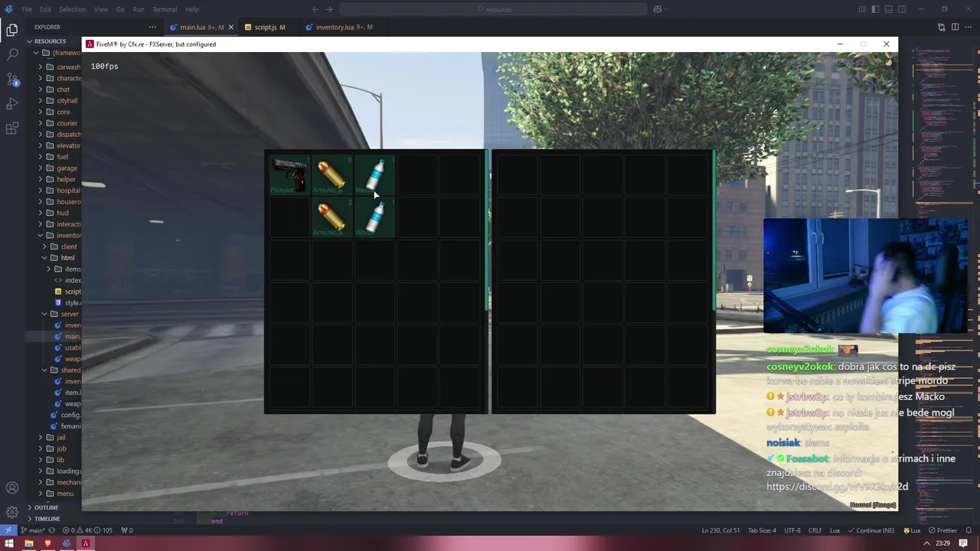This screenshot has height=551, width=980.
Task: Change the UTF-8 encoding selector
Action: tap(792, 530)
